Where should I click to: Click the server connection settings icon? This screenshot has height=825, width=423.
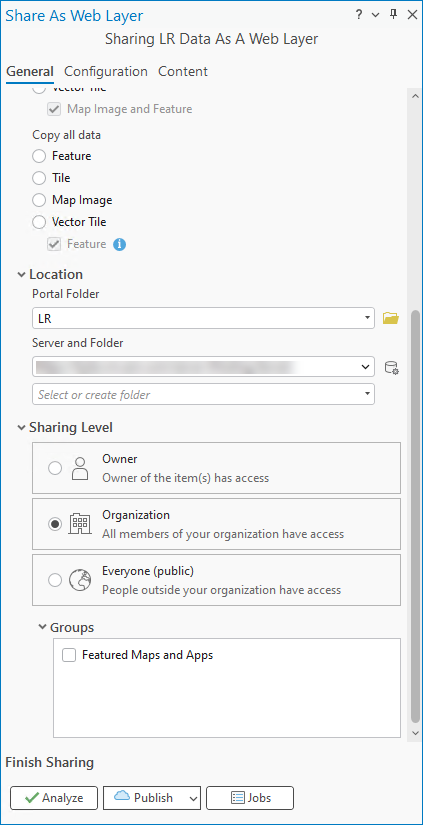pos(391,367)
